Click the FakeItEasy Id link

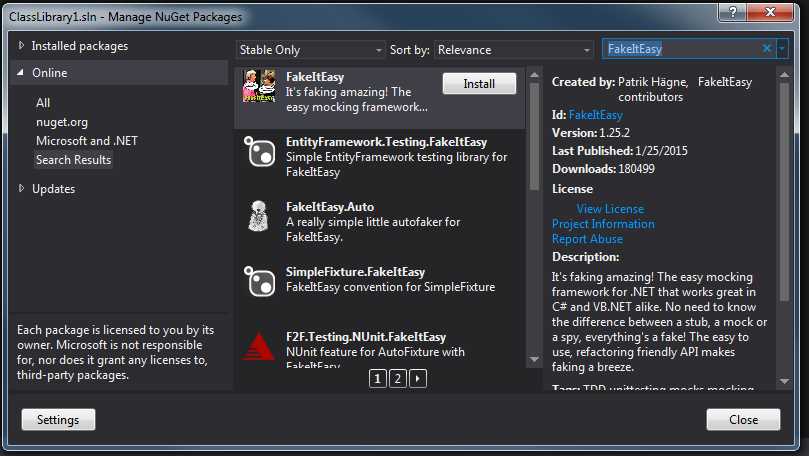click(x=595, y=115)
